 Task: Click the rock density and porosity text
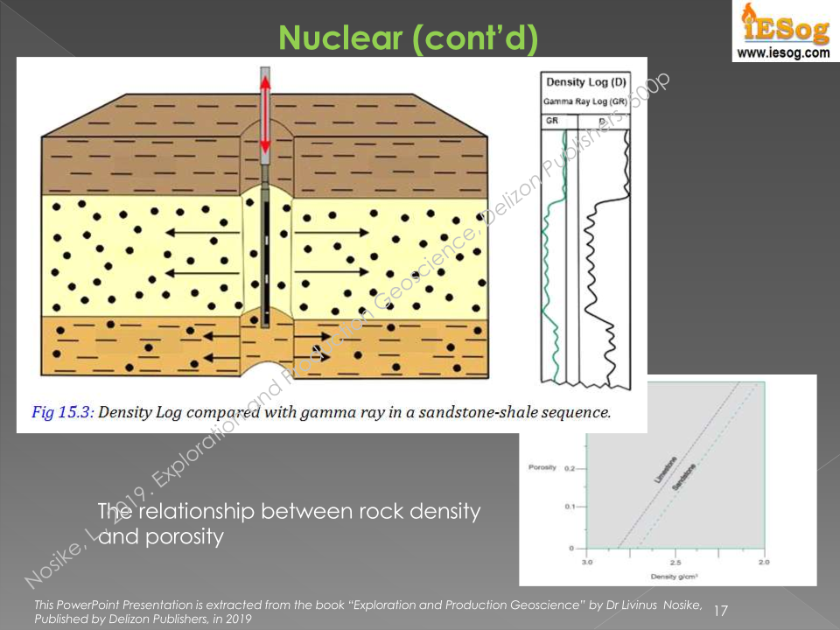(289, 523)
